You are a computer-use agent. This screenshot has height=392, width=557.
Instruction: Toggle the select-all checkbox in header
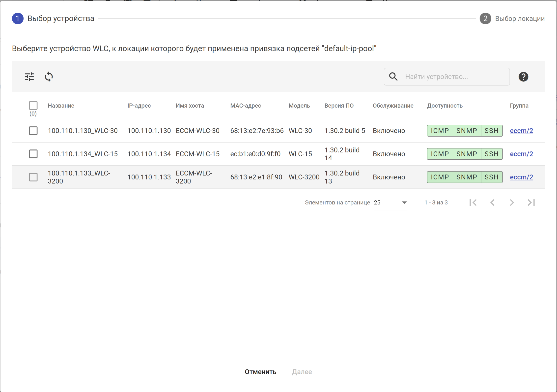pyautogui.click(x=33, y=105)
